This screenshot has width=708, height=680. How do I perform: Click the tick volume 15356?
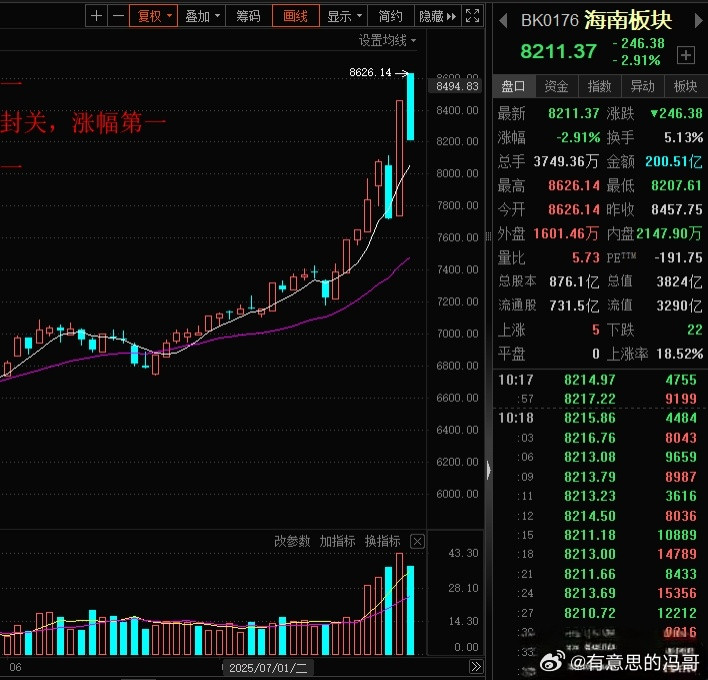coord(676,593)
